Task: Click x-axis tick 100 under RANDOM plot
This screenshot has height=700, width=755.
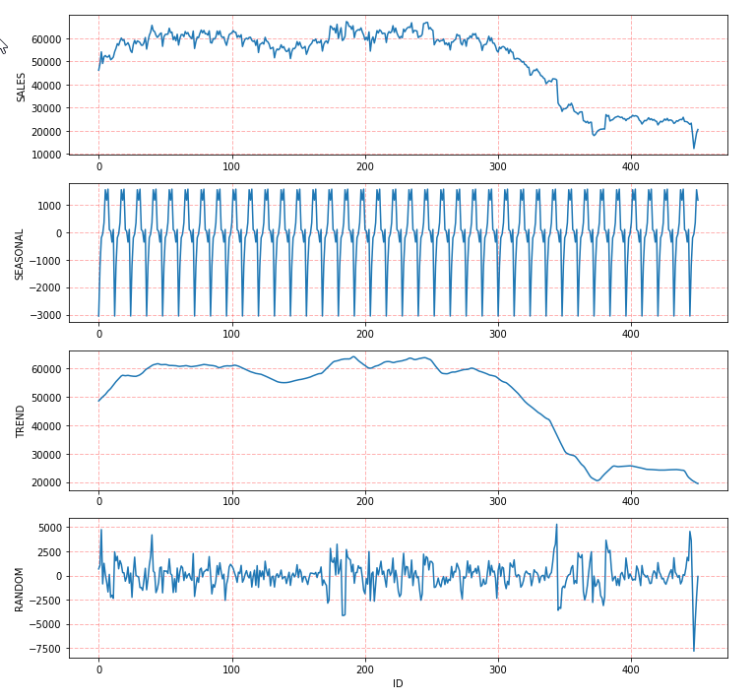Action: [x=231, y=669]
